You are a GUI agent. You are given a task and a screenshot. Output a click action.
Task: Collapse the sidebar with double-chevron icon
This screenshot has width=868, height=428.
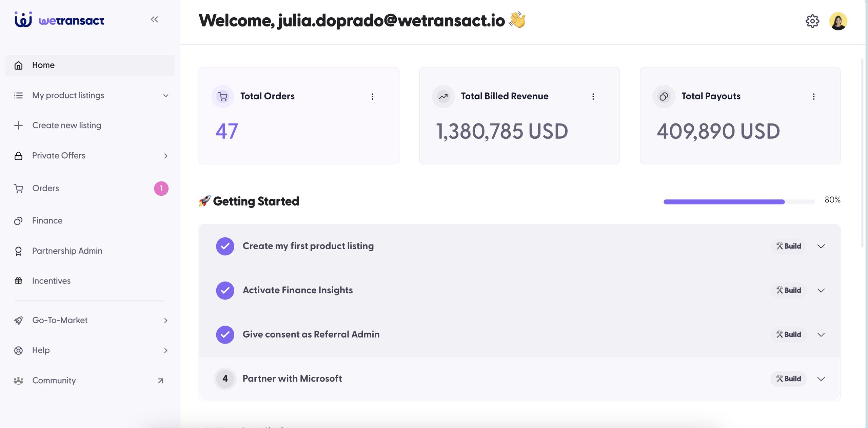coord(154,19)
